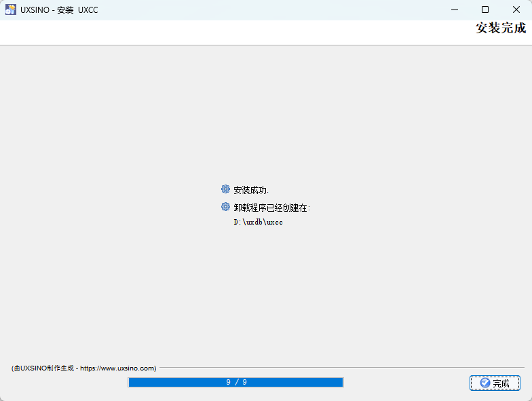The width and height of the screenshot is (532, 401).
Task: Click the gear icon beside 安装成功
Action: [225, 189]
